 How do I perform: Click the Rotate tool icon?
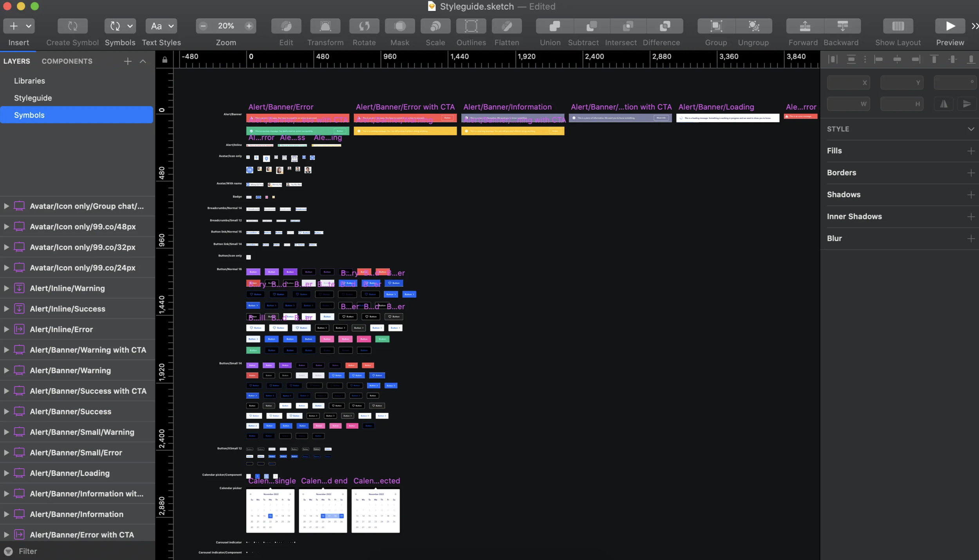pos(364,26)
